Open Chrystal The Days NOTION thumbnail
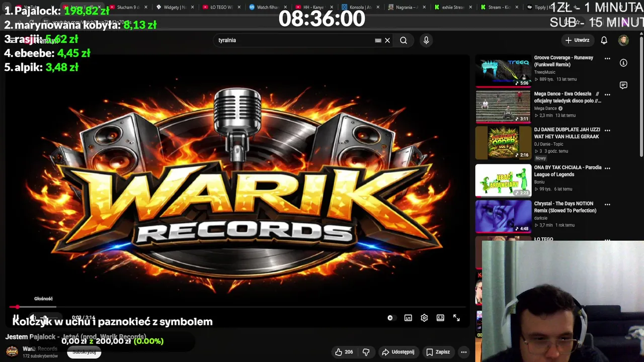 click(503, 216)
